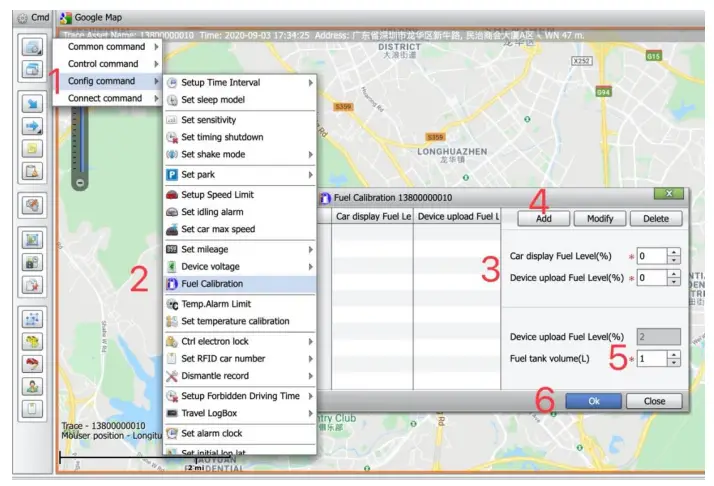Image resolution: width=714 pixels, height=486 pixels.
Task: Increase Fuel tank volume with up stepper
Action: 674,354
